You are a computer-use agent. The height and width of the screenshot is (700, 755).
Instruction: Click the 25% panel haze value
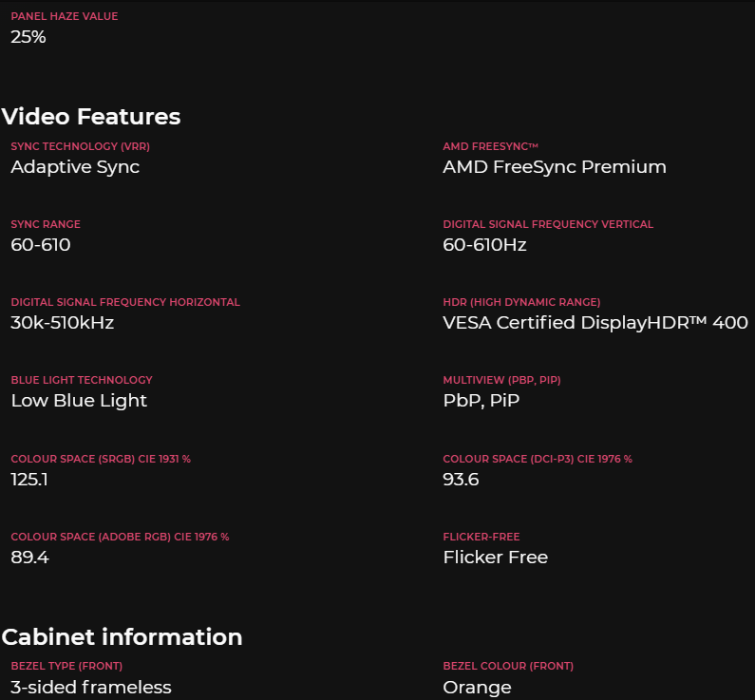point(28,37)
